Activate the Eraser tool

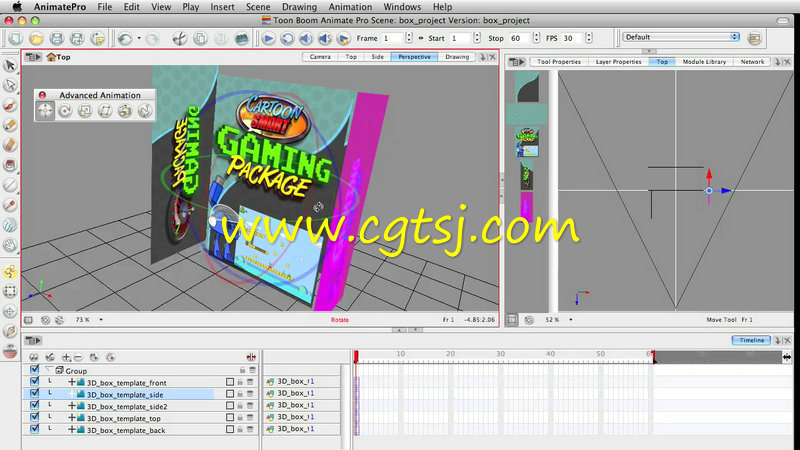click(10, 145)
